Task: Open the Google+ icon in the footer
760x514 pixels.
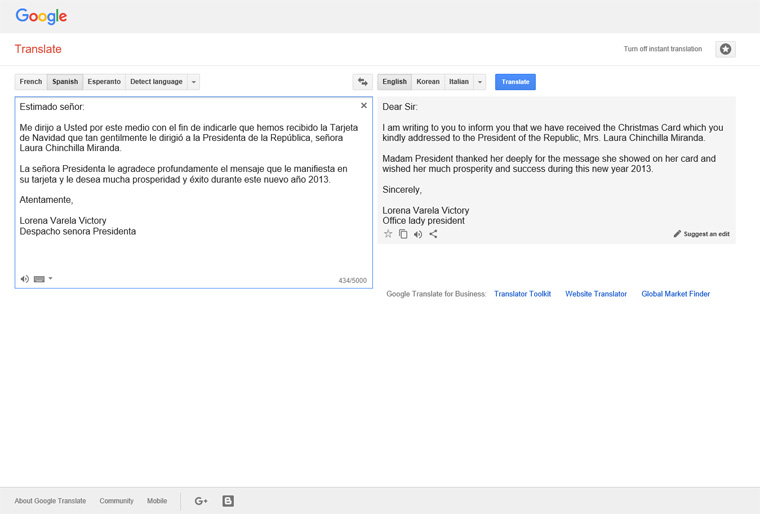Action: pyautogui.click(x=201, y=501)
